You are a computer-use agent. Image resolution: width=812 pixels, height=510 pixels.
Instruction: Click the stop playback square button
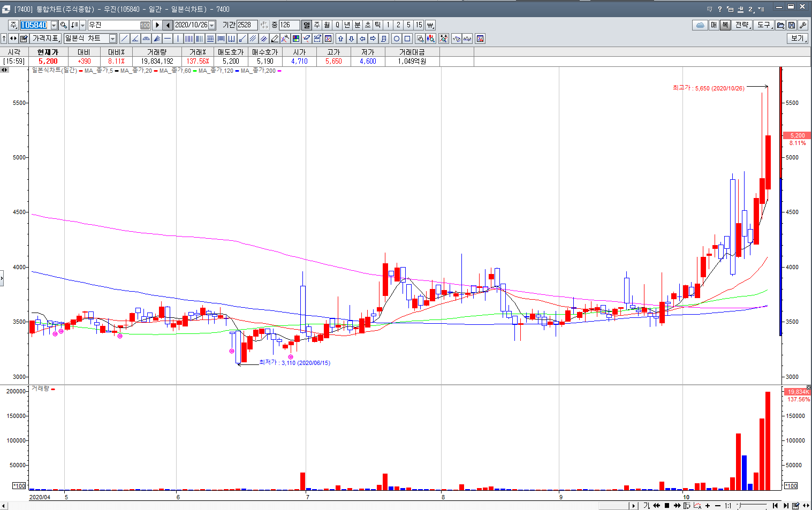(667, 506)
